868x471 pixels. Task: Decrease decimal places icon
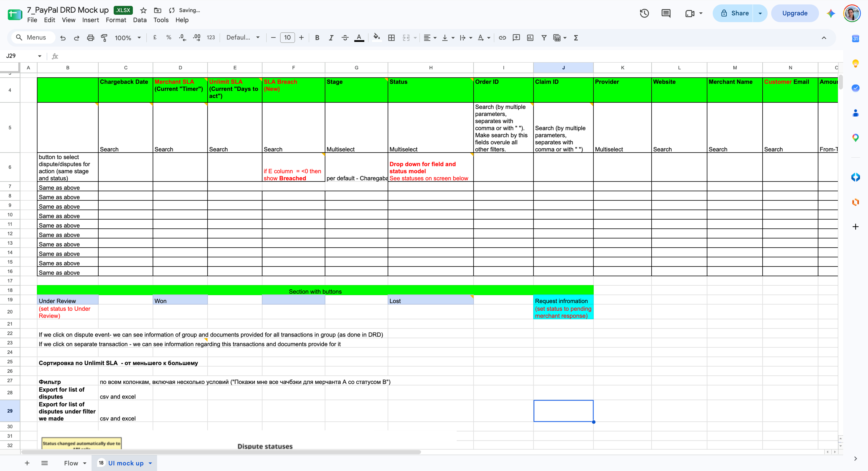182,38
